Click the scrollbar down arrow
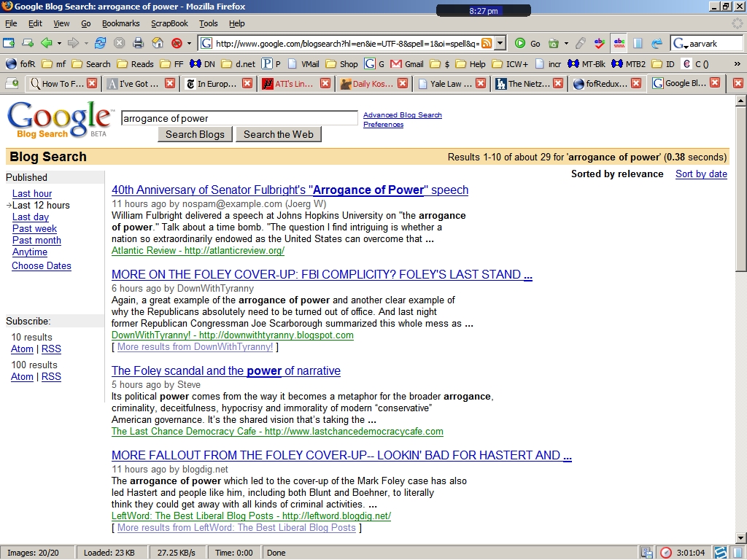This screenshot has width=747, height=560. pos(741,539)
